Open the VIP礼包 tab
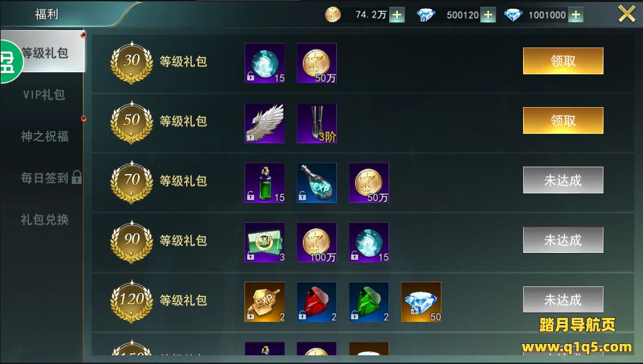 pyautogui.click(x=44, y=94)
